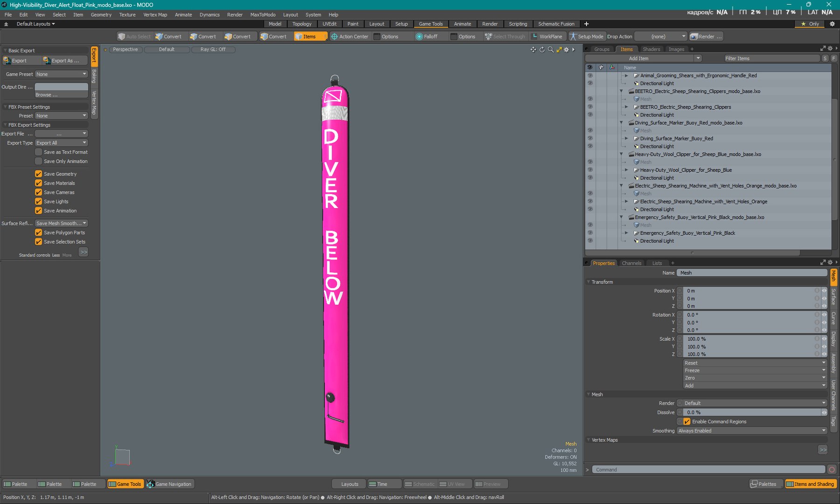Screen dimensions: 840x504
Task: Tick the Save Only Animation checkbox
Action: point(39,161)
